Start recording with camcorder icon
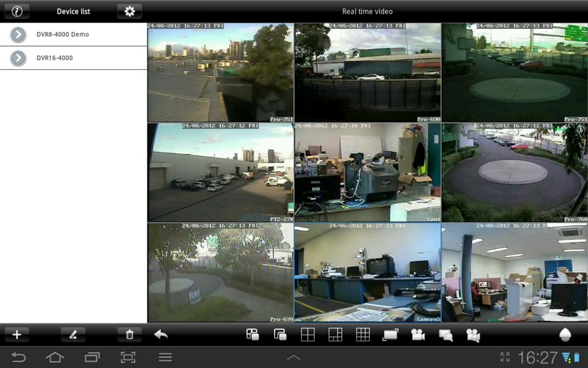The width and height of the screenshot is (588, 368). pyautogui.click(x=418, y=335)
